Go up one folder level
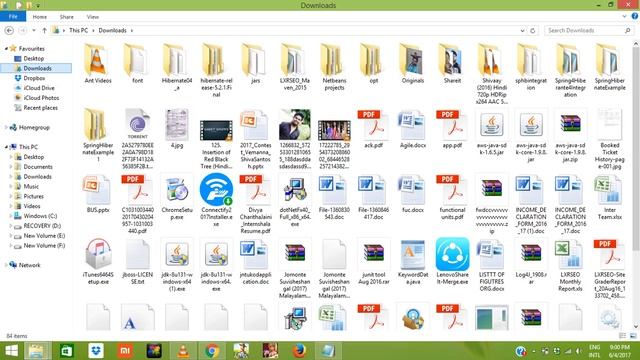The width and height of the screenshot is (640, 360). click(x=44, y=31)
